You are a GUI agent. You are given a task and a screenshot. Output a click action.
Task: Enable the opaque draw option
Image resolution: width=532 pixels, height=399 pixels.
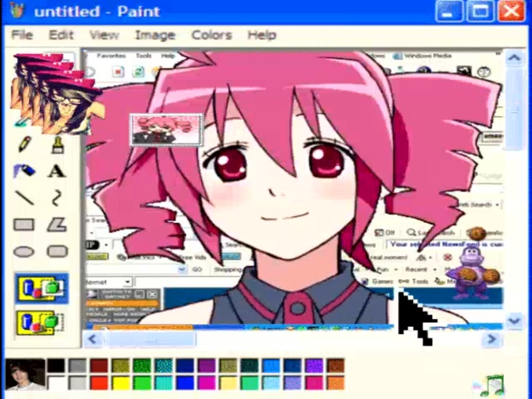[42, 288]
